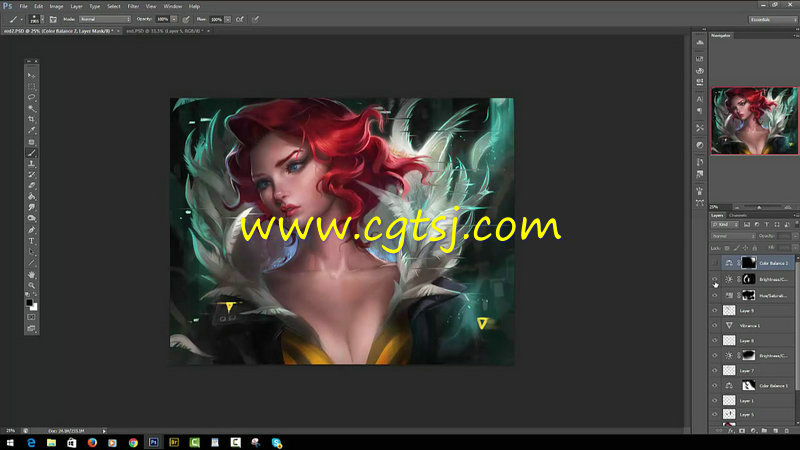Select the Paint Bucket tool
The height and width of the screenshot is (450, 800).
click(x=32, y=197)
